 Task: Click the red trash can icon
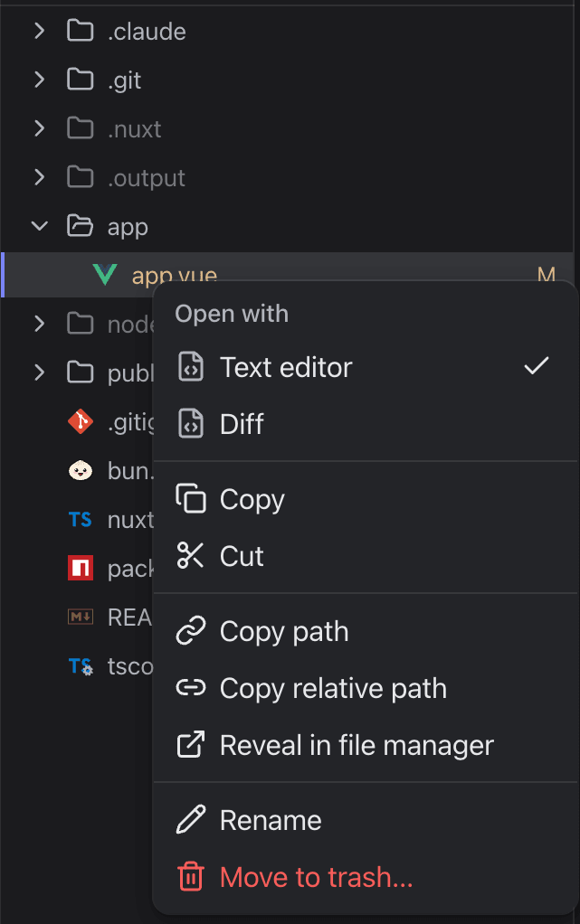click(x=191, y=876)
